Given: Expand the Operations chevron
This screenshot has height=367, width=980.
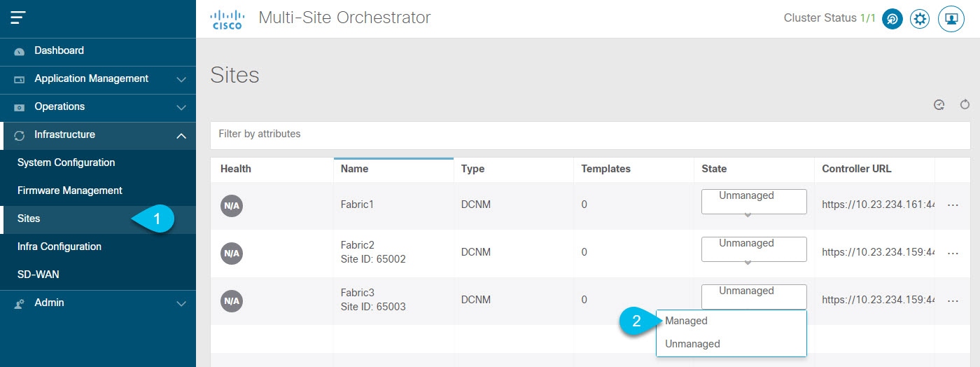Looking at the screenshot, I should click(181, 108).
